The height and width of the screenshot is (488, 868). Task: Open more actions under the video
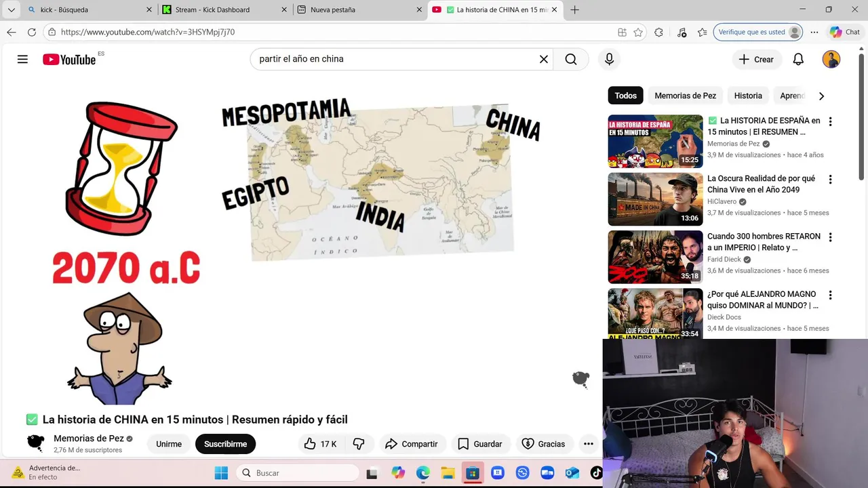tap(588, 444)
